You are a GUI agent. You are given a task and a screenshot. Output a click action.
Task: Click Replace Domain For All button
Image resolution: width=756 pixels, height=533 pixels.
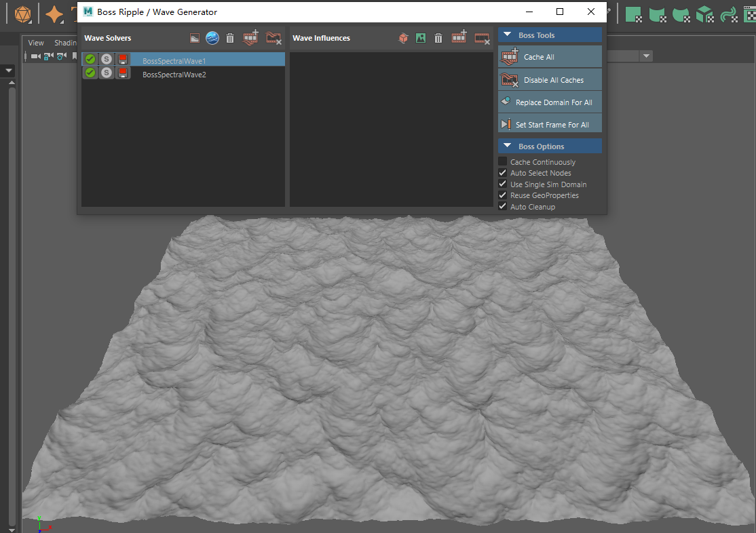click(550, 102)
